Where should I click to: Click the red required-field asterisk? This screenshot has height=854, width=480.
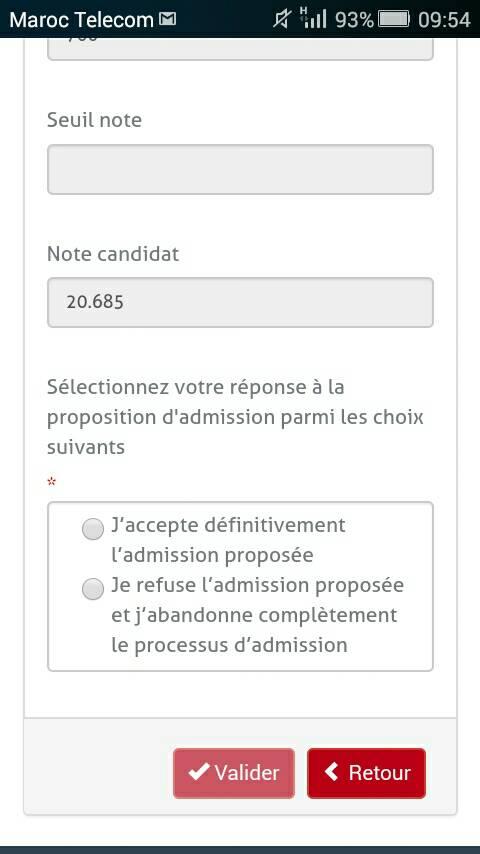click(x=52, y=481)
